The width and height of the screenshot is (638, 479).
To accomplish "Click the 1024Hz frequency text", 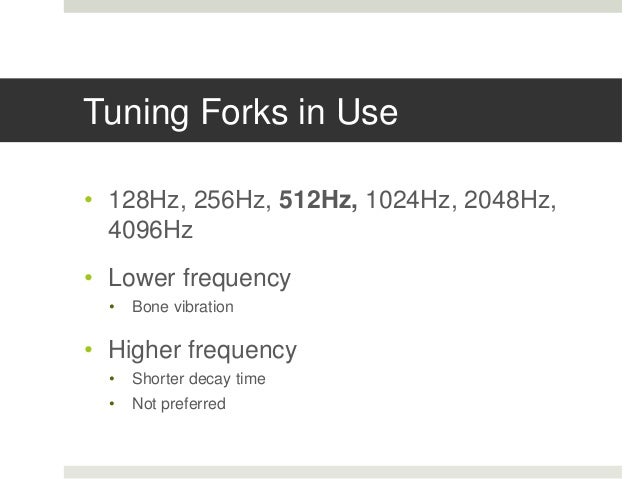I will pyautogui.click(x=411, y=200).
